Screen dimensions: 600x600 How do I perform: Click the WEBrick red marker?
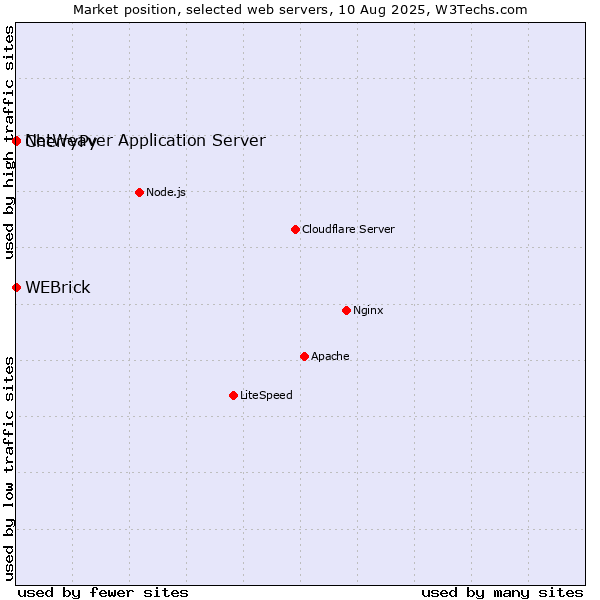tap(16, 287)
